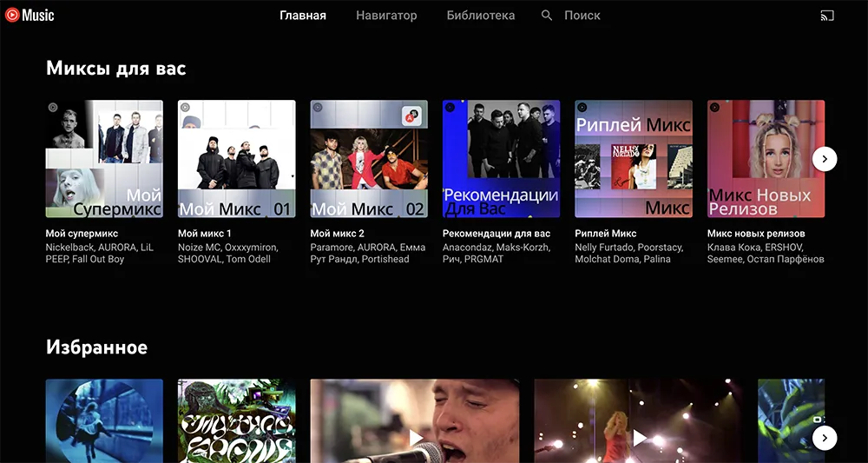Show next mixes with the Миксы carousel arrow
This screenshot has width=868, height=463.
coord(825,159)
